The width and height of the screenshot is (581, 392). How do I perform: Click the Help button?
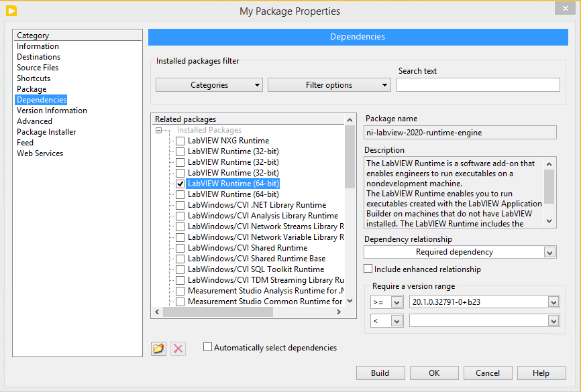(x=541, y=373)
